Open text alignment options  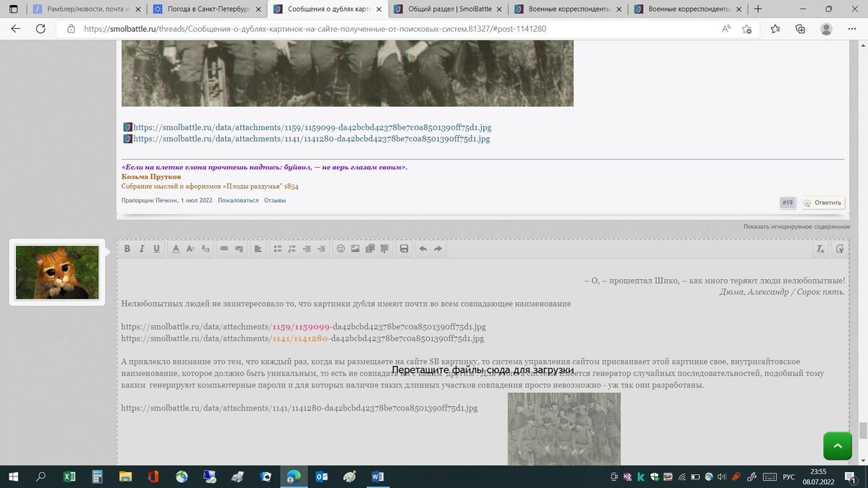[x=258, y=249]
